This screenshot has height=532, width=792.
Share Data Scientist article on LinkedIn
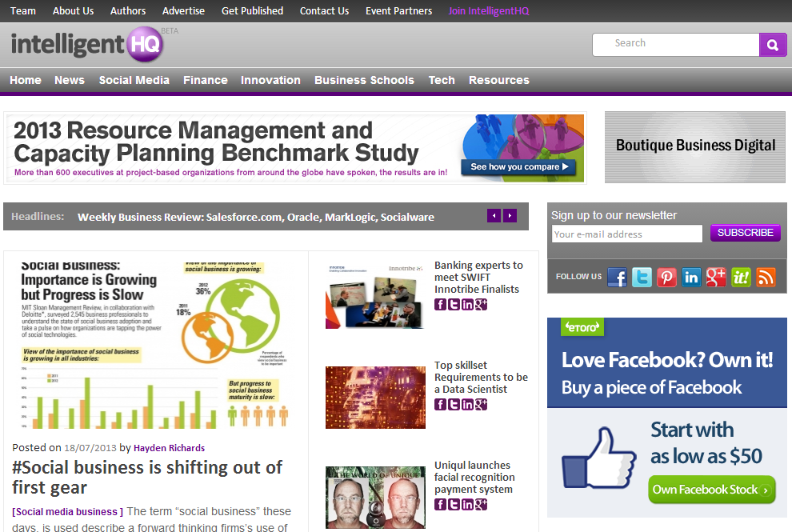(x=467, y=405)
